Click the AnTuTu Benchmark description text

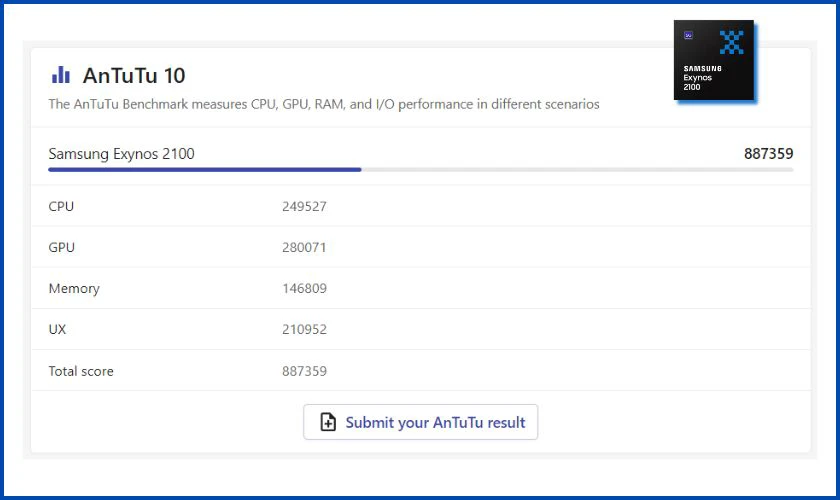click(324, 104)
